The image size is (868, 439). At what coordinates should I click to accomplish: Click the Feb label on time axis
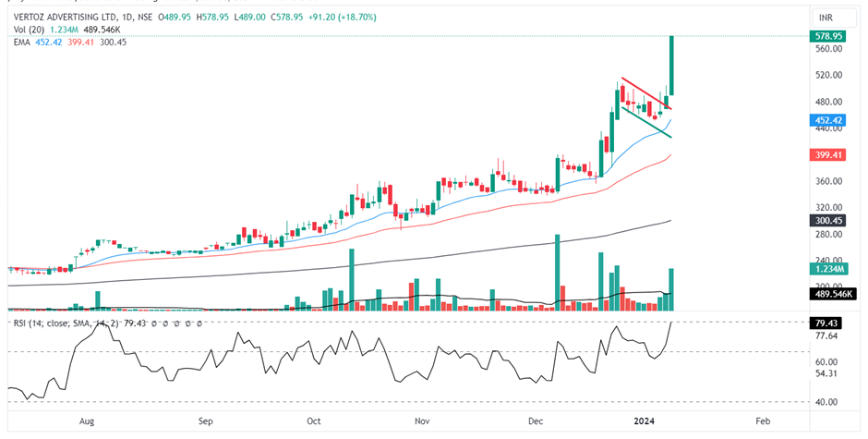coord(762,421)
